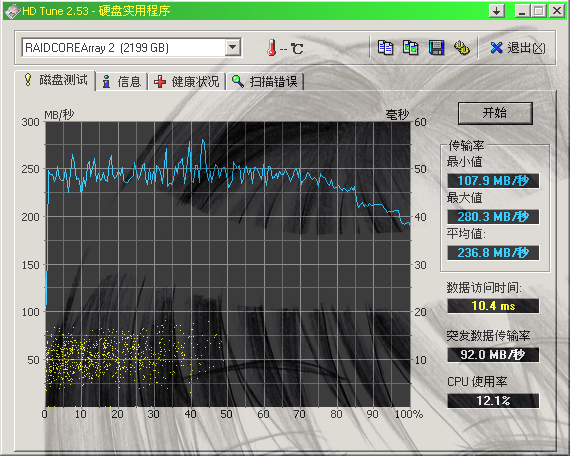Click the 平均值 label

click(x=466, y=233)
